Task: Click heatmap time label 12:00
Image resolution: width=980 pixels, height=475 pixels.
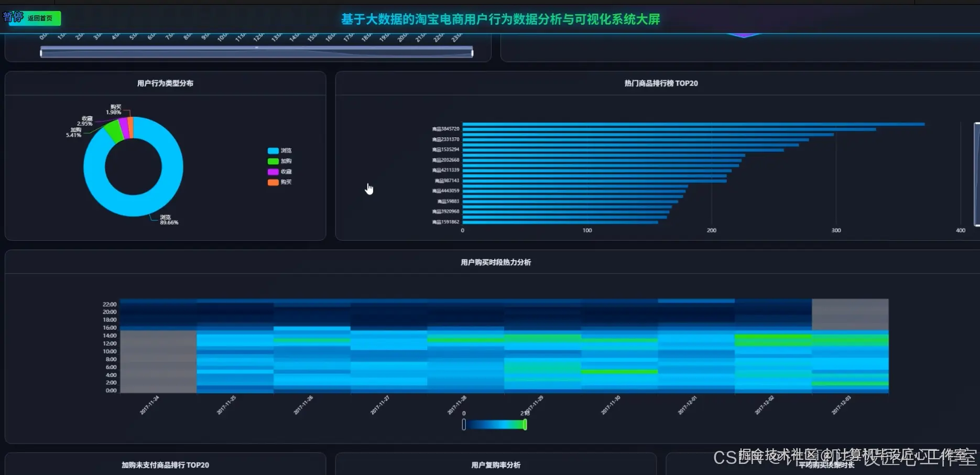Action: pyautogui.click(x=110, y=343)
